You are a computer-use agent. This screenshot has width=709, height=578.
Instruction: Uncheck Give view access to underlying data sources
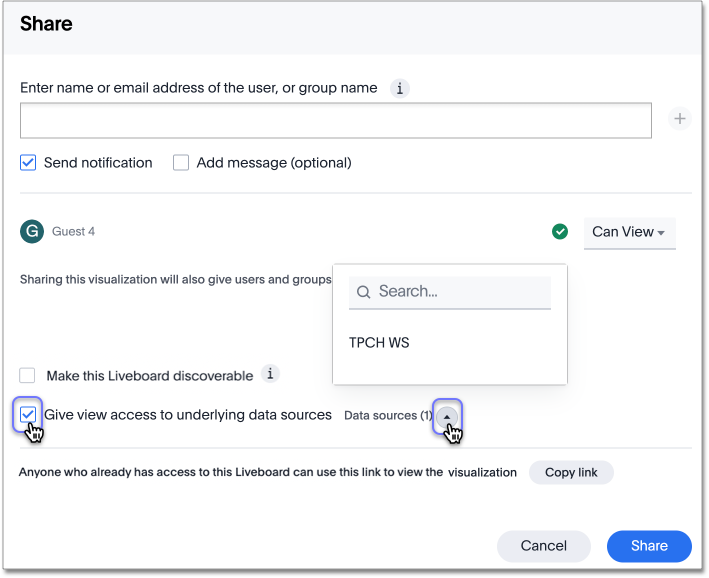pyautogui.click(x=28, y=414)
